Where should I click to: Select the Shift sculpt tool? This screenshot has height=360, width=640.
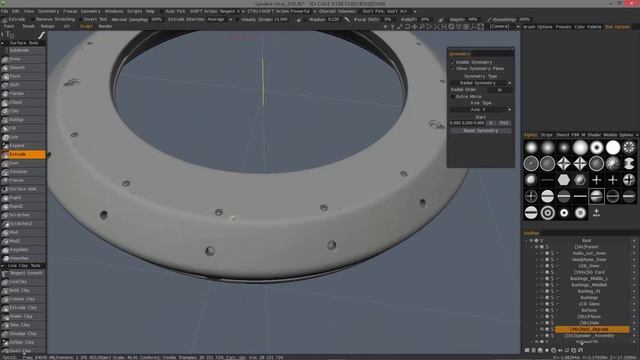click(x=23, y=85)
